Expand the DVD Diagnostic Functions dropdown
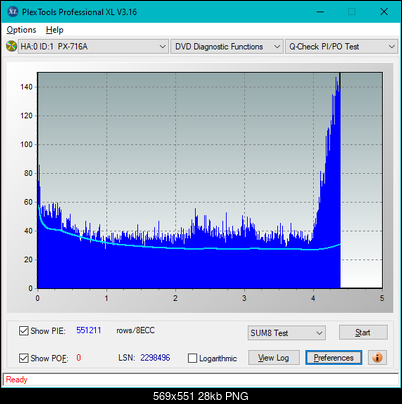Viewport: 402px width, 404px height. click(227, 46)
